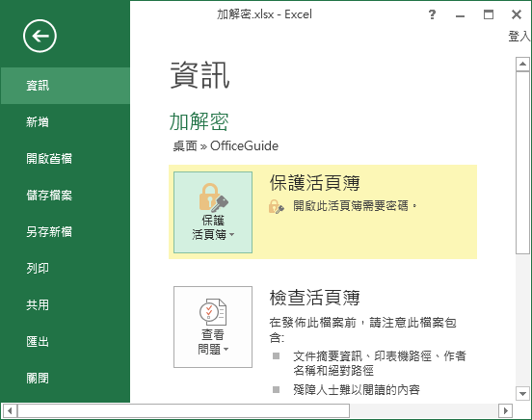This screenshot has height=420, width=532.
Task: Click the OfficeGuide folder path link
Action: (x=244, y=146)
